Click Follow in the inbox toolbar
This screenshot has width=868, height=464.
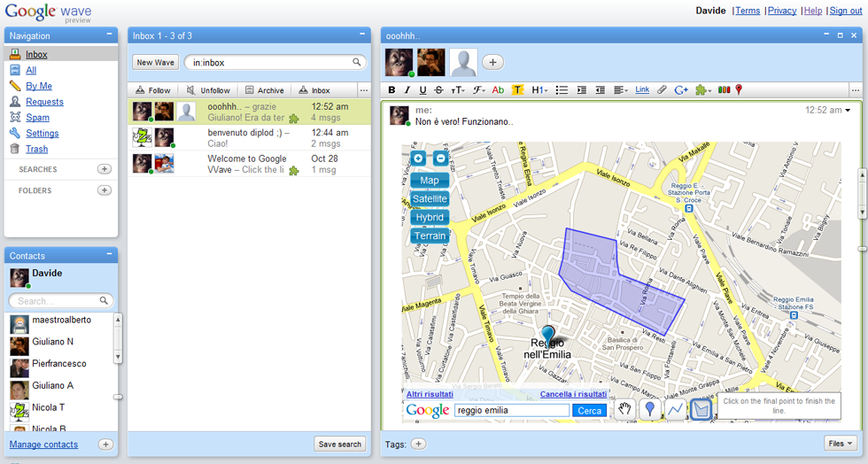pos(152,90)
